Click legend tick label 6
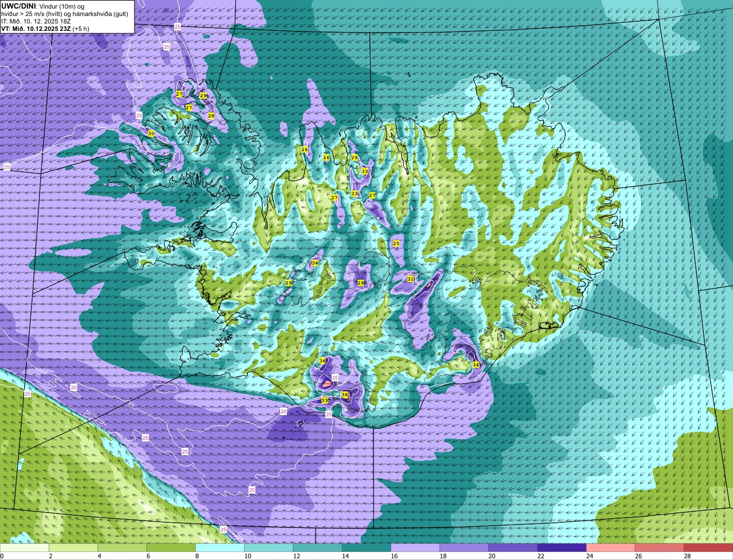Image resolution: width=733 pixels, height=560 pixels. click(148, 556)
